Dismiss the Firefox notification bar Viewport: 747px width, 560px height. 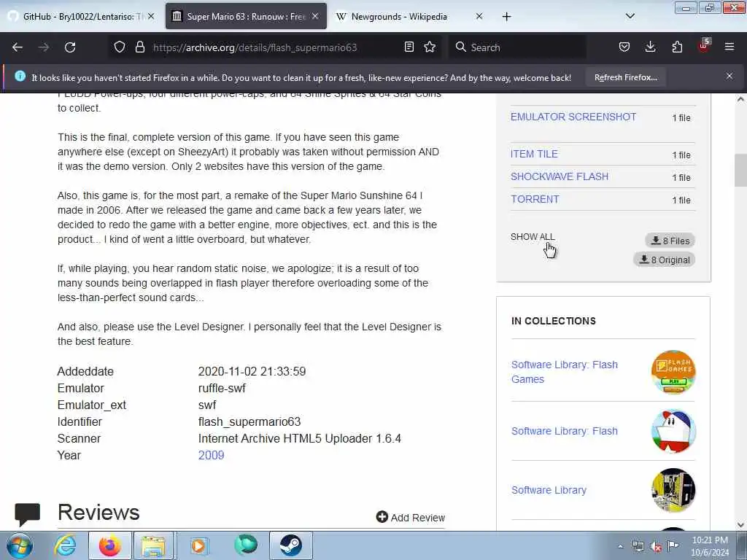pos(729,76)
